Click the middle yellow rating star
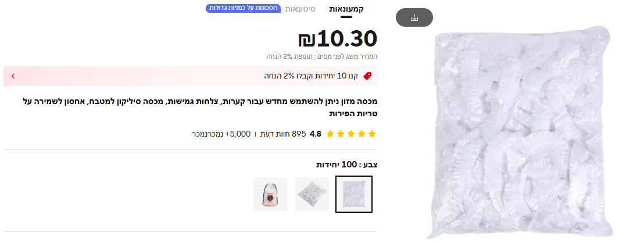The image size is (644, 243). 351,134
